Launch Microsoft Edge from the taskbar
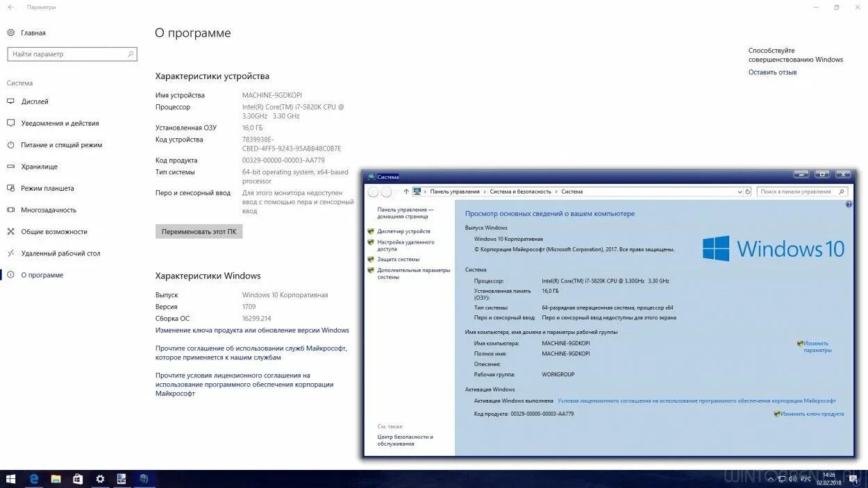868x488 pixels. pyautogui.click(x=33, y=479)
